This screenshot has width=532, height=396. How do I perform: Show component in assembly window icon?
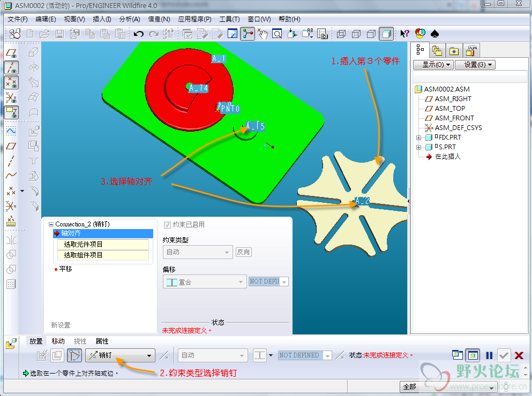click(x=473, y=355)
